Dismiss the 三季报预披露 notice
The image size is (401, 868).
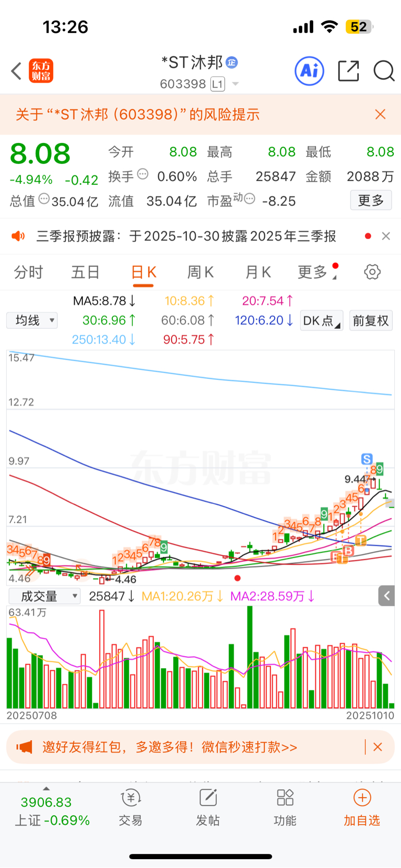tap(386, 236)
